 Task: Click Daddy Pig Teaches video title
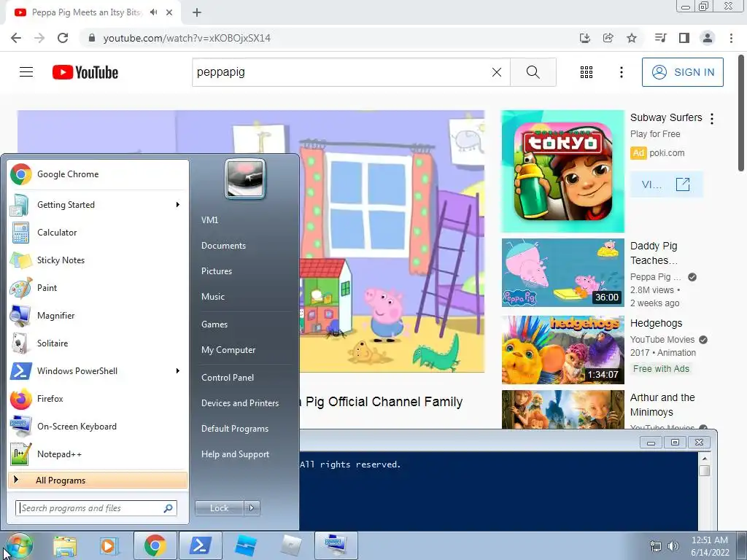click(x=654, y=253)
